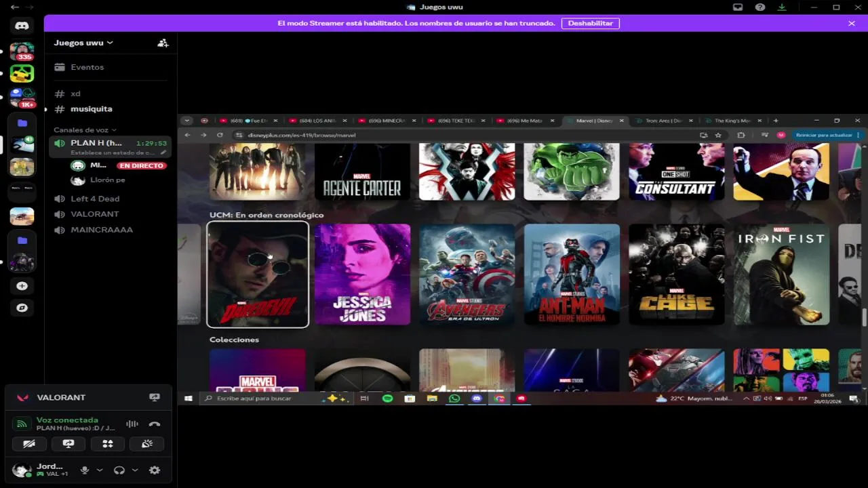Open Discord inbox icon in title bar
868x488 pixels.
(x=738, y=7)
